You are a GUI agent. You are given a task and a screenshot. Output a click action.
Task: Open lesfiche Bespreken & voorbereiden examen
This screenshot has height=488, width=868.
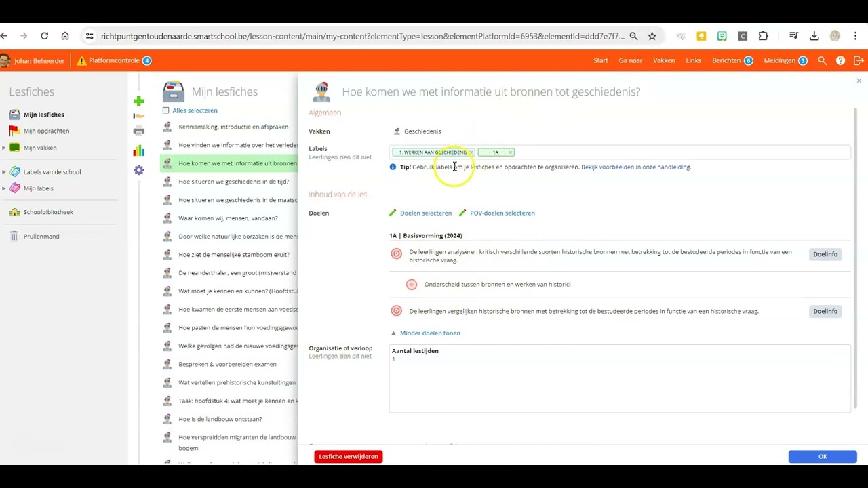pyautogui.click(x=227, y=364)
